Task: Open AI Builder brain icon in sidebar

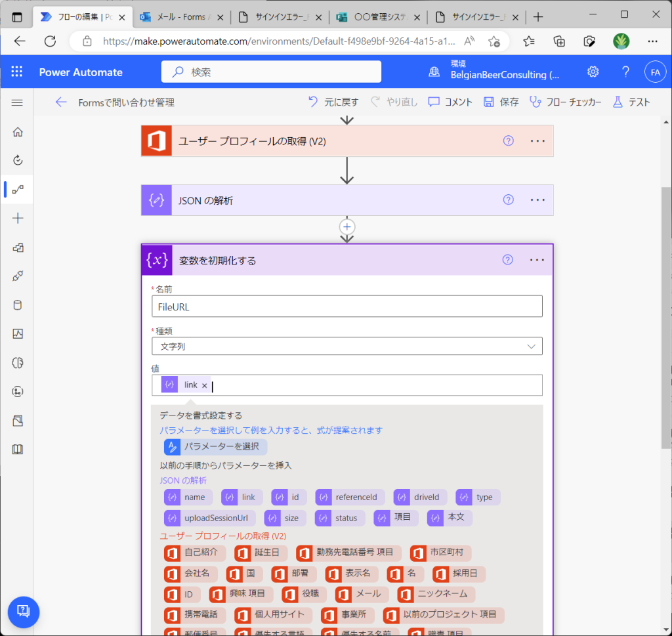Action: click(x=18, y=363)
